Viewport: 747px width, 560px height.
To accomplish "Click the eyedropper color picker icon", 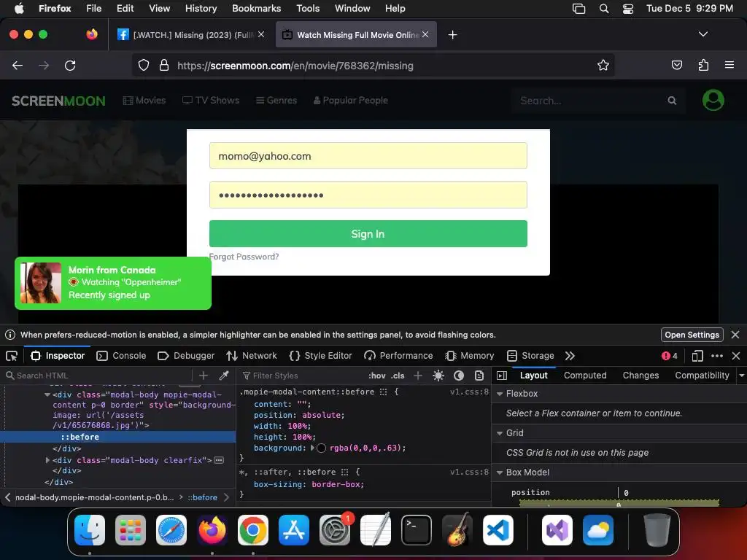I will (223, 376).
